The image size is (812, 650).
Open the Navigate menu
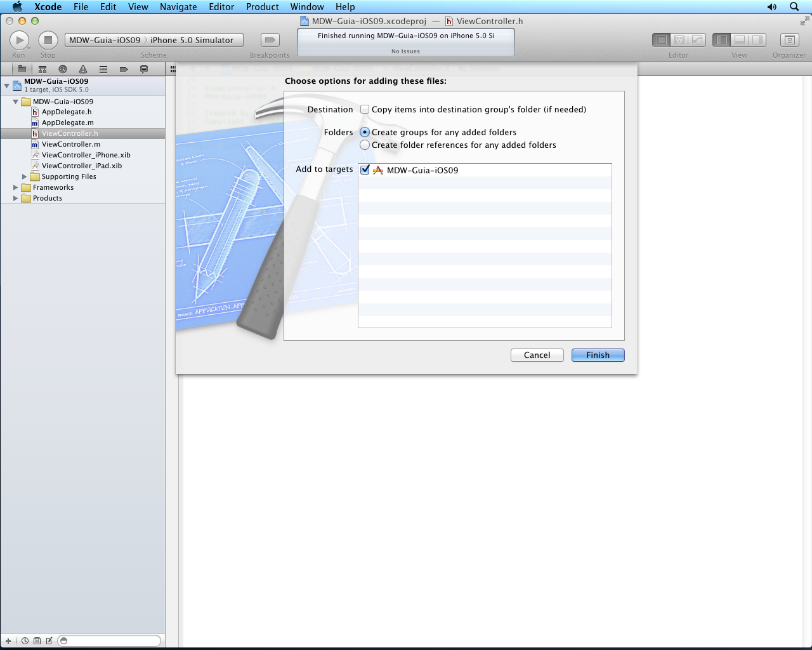(x=178, y=7)
